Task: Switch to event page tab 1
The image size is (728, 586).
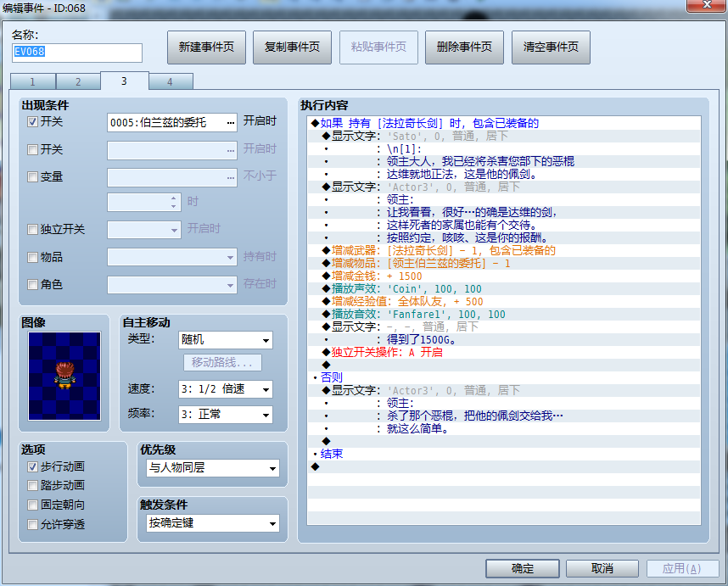Action: pos(32,81)
